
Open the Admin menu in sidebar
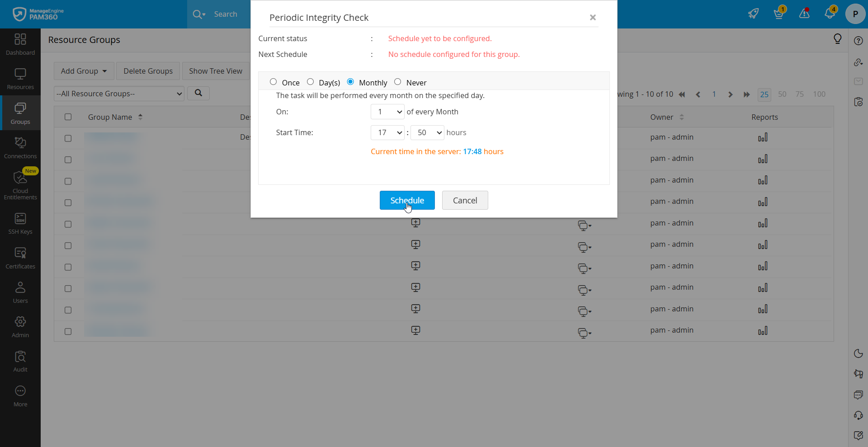coord(20,325)
